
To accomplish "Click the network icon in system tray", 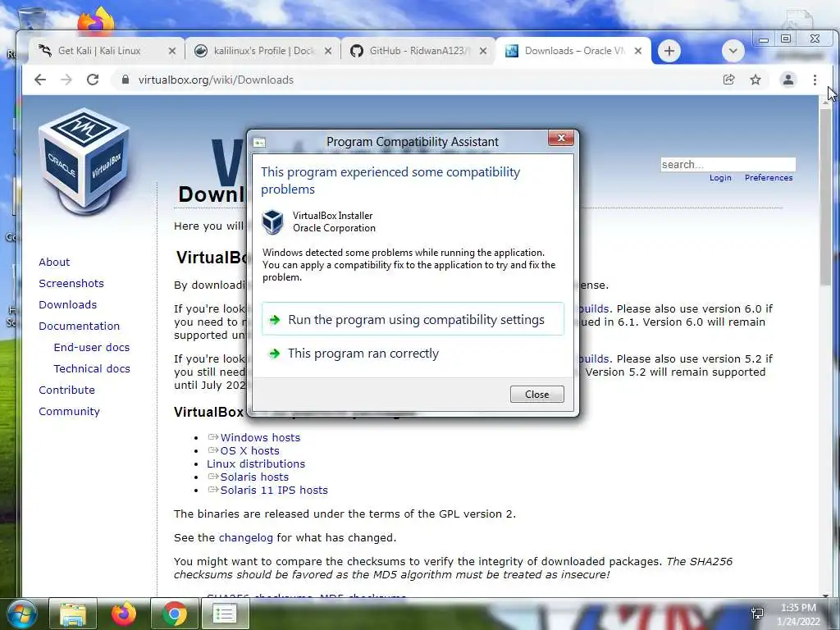I will tap(757, 614).
